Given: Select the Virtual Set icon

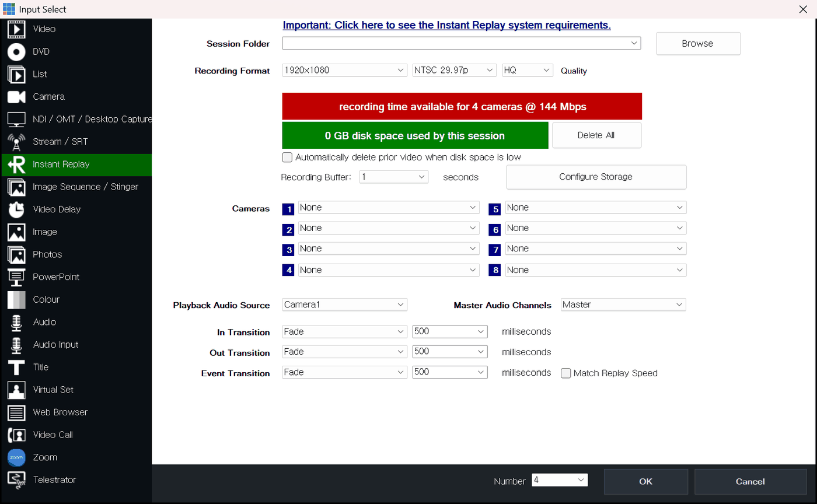Looking at the screenshot, I should click(x=16, y=390).
